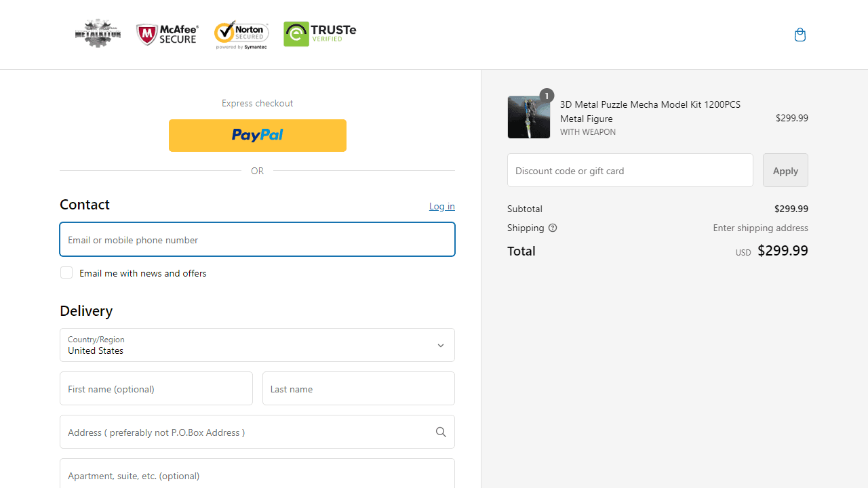The image size is (868, 488).
Task: Check Email me with news and offers
Action: click(66, 272)
